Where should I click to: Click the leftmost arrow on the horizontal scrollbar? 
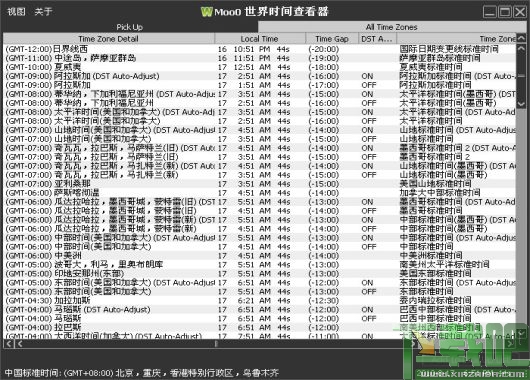point(9,344)
